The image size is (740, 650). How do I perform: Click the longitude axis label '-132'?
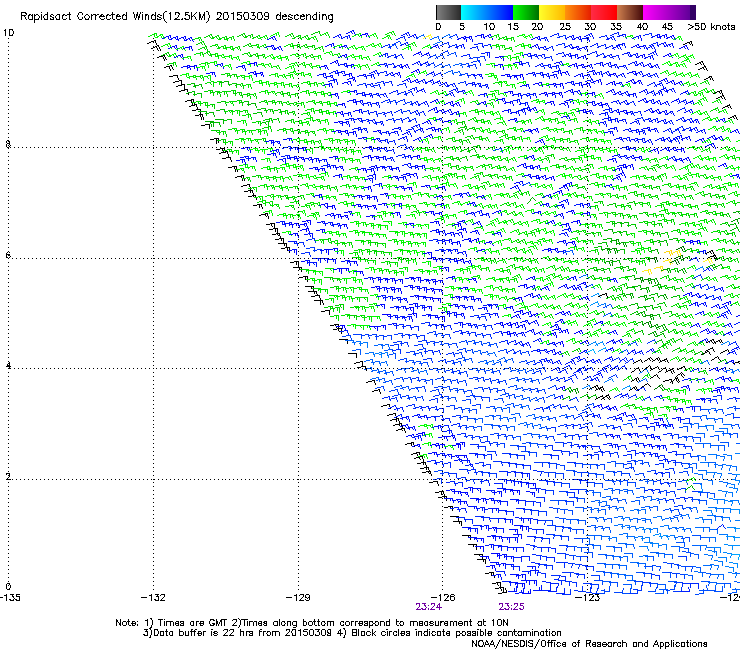point(153,598)
